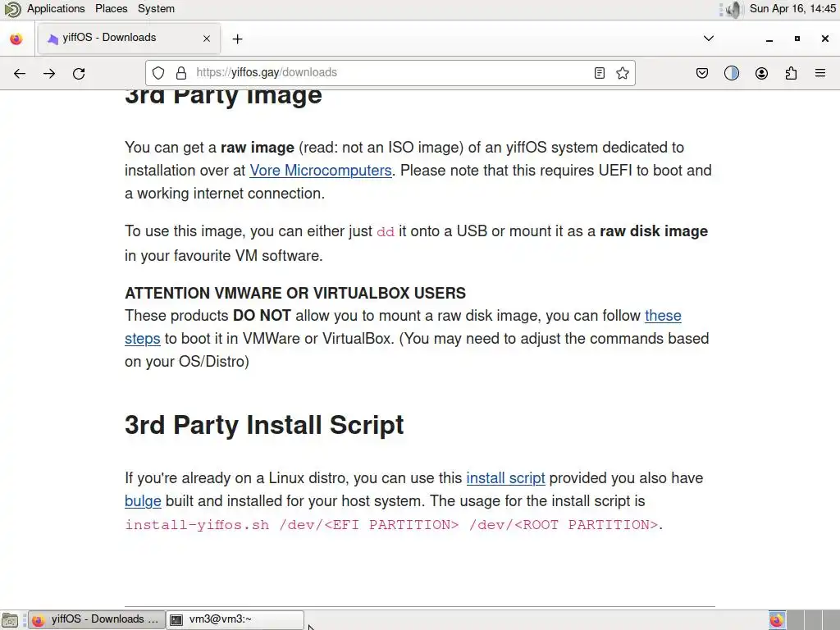Open the Applications menu
Screen dimensions: 840x630
56,8
